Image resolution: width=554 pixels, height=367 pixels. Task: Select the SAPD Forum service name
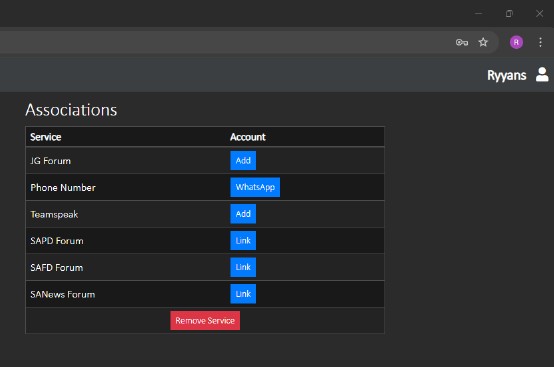(57, 241)
